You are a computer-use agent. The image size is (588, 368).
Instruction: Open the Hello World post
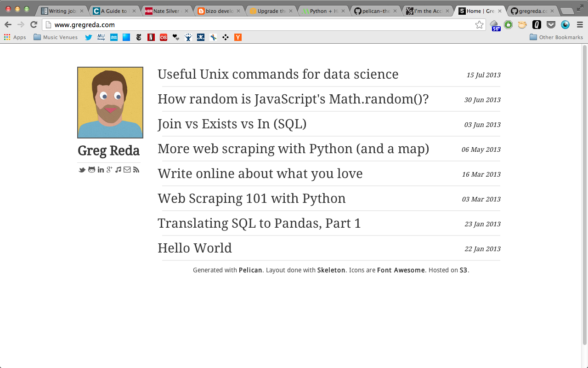point(195,248)
